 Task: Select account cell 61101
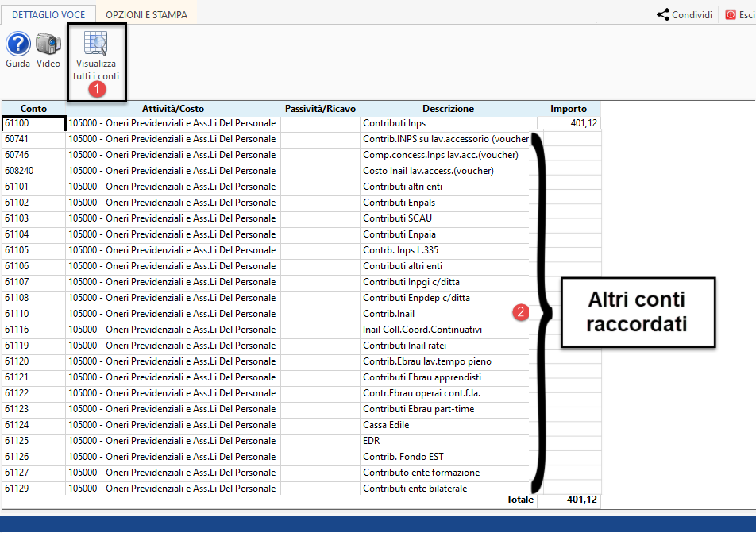pos(33,187)
